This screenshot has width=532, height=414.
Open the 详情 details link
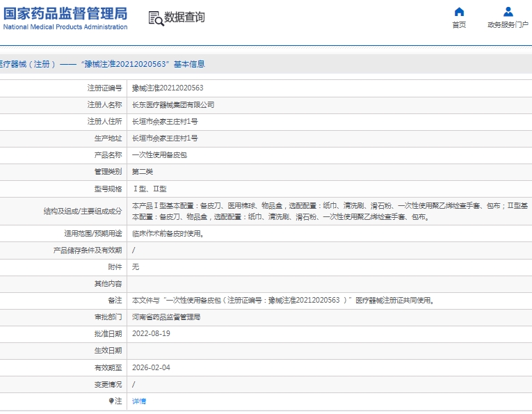(139, 401)
